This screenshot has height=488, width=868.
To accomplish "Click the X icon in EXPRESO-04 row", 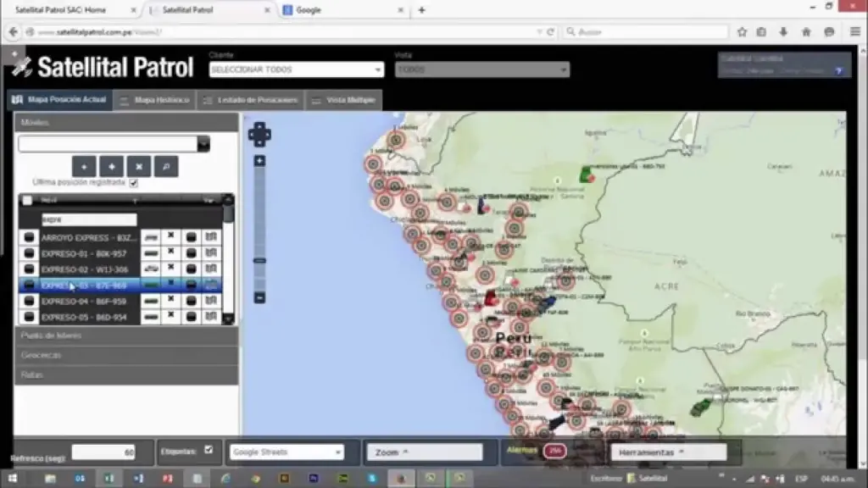I will tap(171, 299).
